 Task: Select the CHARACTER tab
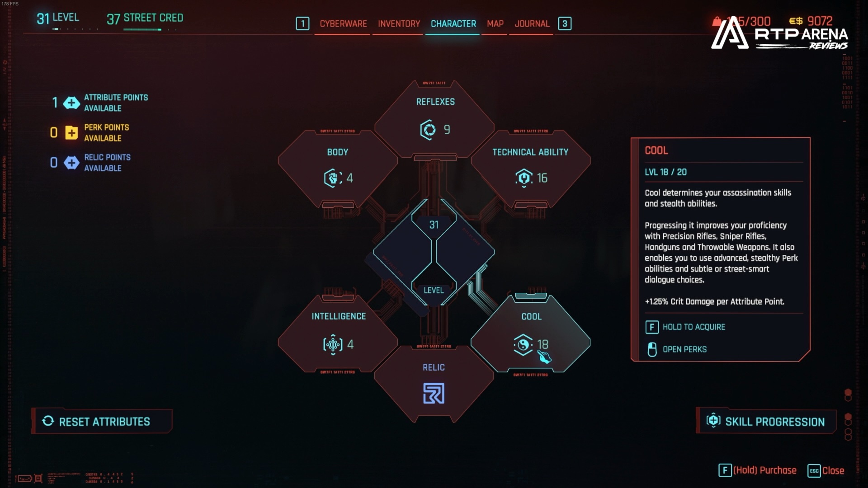(453, 23)
